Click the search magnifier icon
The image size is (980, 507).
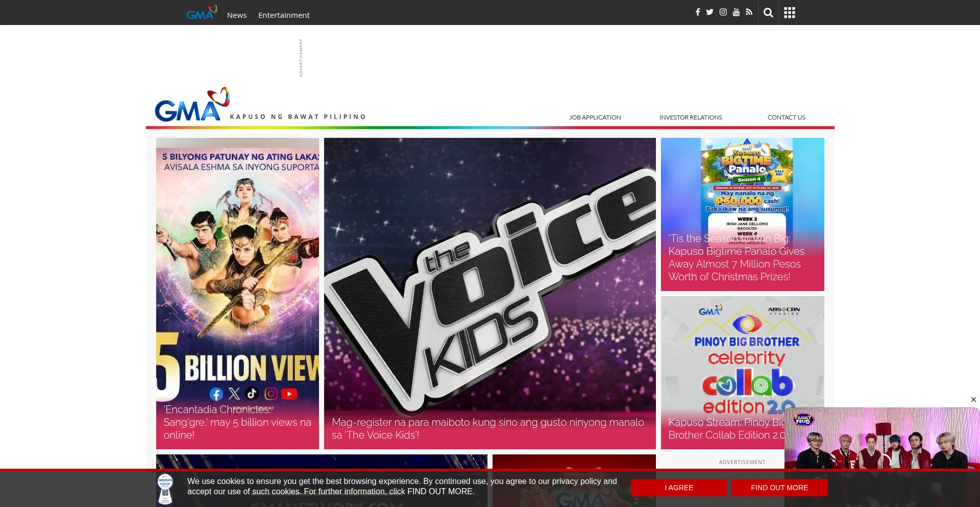coord(768,12)
